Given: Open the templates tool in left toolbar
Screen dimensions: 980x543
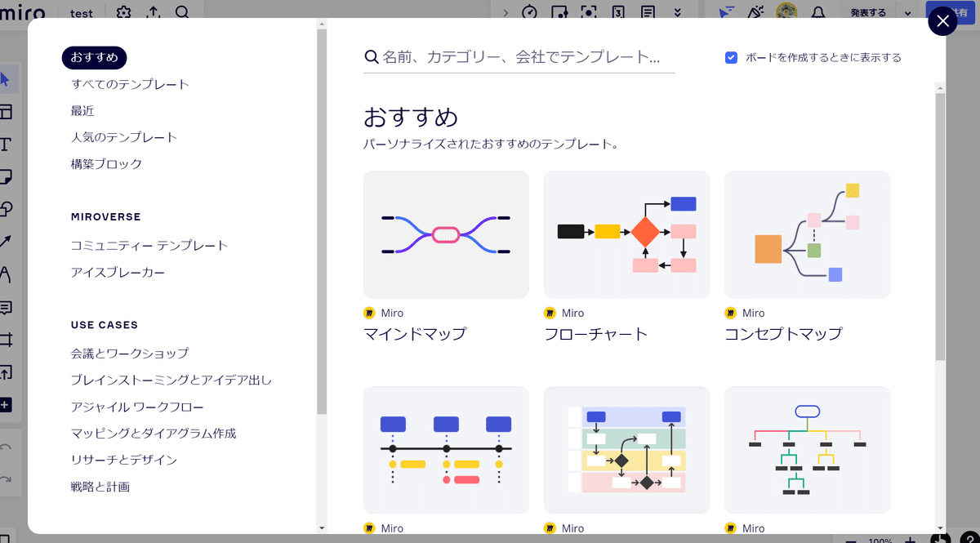Looking at the screenshot, I should click(6, 112).
